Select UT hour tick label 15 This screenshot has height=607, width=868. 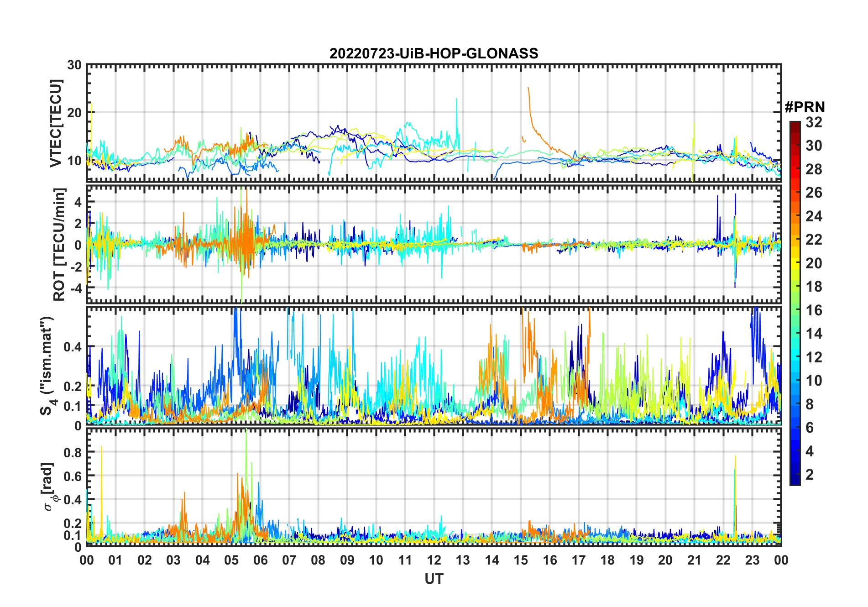pyautogui.click(x=521, y=560)
